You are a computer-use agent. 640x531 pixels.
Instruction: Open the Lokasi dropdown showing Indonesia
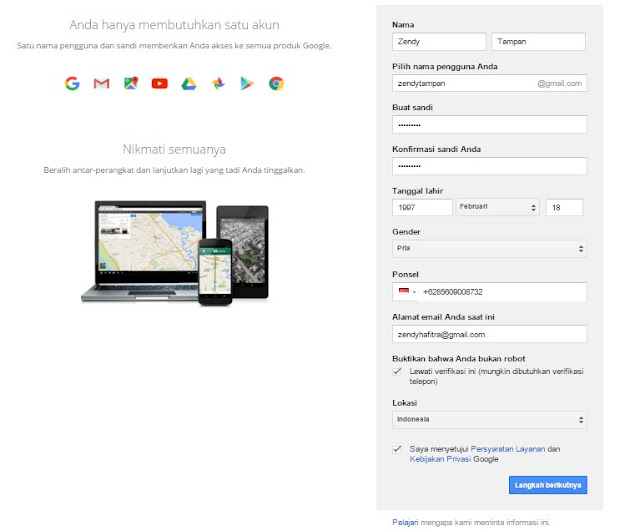coord(489,420)
